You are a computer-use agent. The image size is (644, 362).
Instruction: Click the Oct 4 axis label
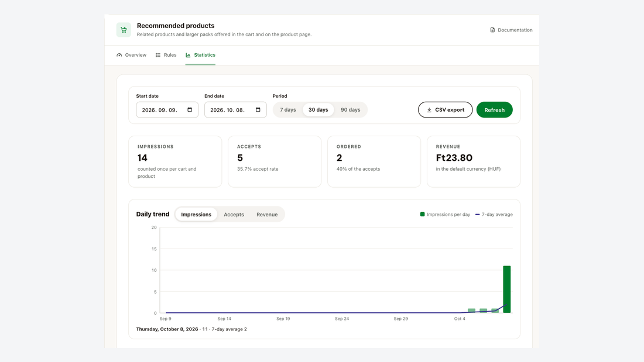tap(460, 319)
